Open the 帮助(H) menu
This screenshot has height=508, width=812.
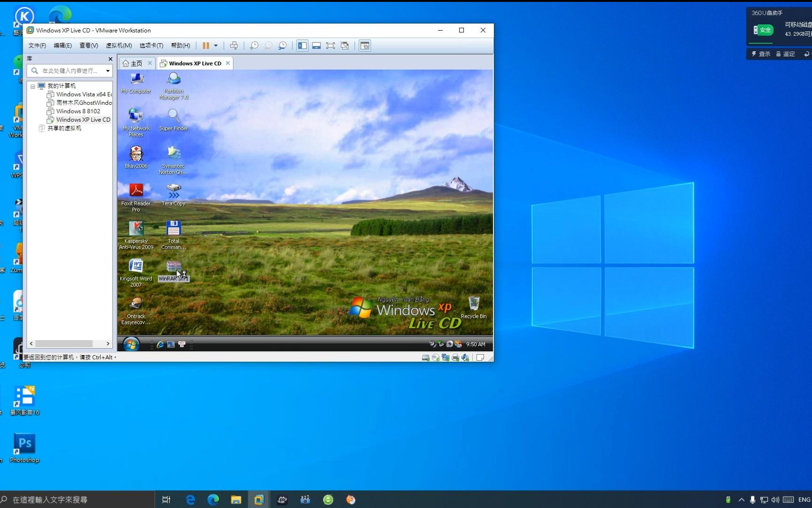(x=180, y=46)
